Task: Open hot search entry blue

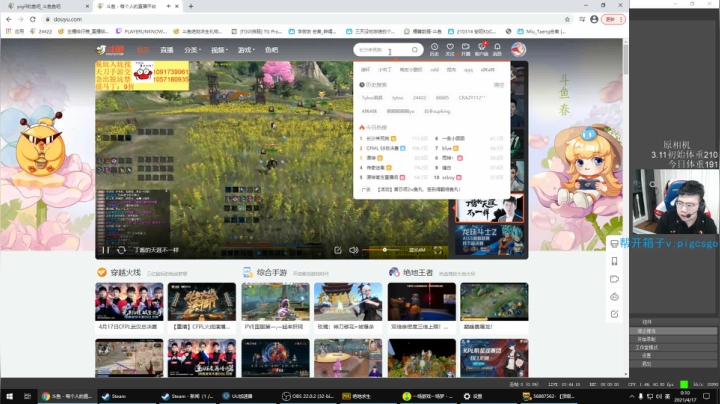Action: coord(447,148)
